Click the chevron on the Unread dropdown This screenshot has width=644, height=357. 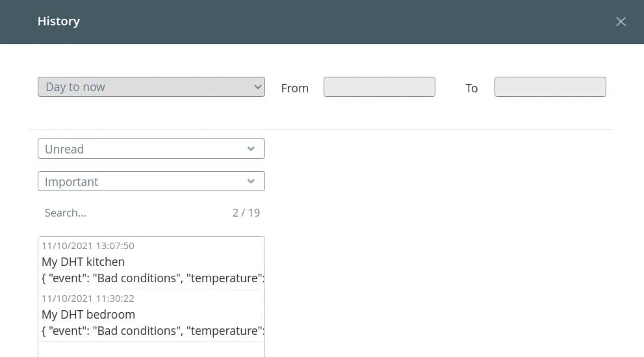pyautogui.click(x=251, y=149)
